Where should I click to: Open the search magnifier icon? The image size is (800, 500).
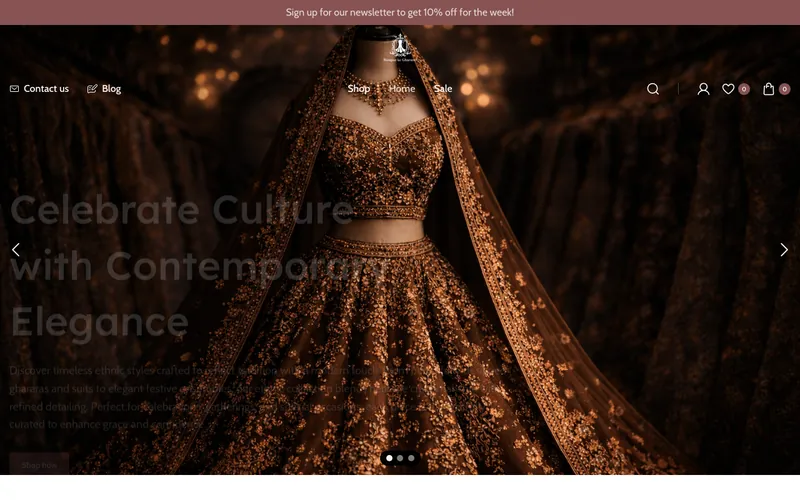[653, 89]
